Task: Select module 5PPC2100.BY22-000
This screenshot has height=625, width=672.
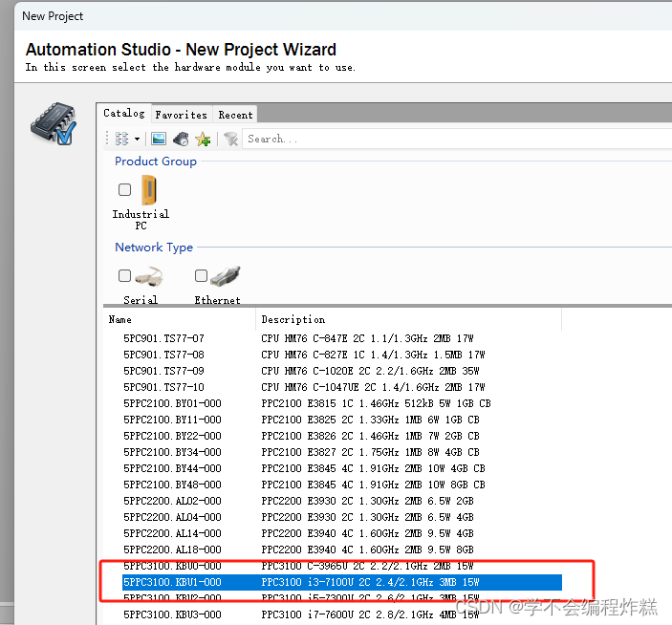Action: (x=172, y=436)
